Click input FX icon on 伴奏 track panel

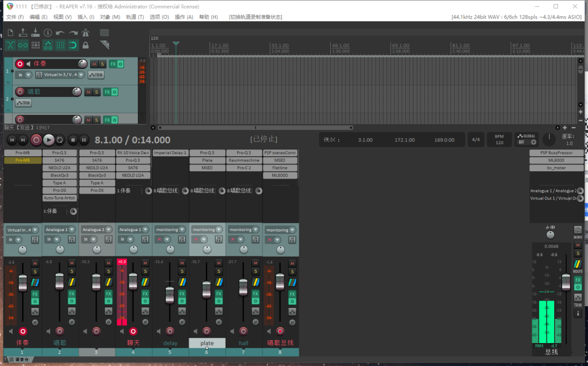tap(39, 75)
